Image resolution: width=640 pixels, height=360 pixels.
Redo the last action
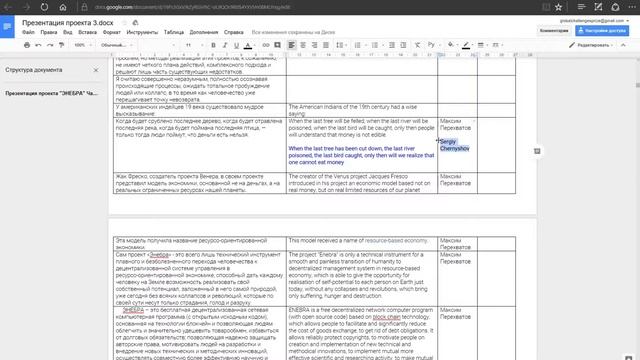[x=50, y=45]
